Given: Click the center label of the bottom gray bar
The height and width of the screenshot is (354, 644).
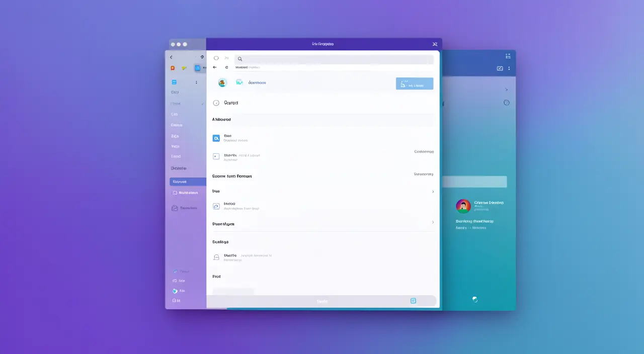Looking at the screenshot, I should click(322, 301).
